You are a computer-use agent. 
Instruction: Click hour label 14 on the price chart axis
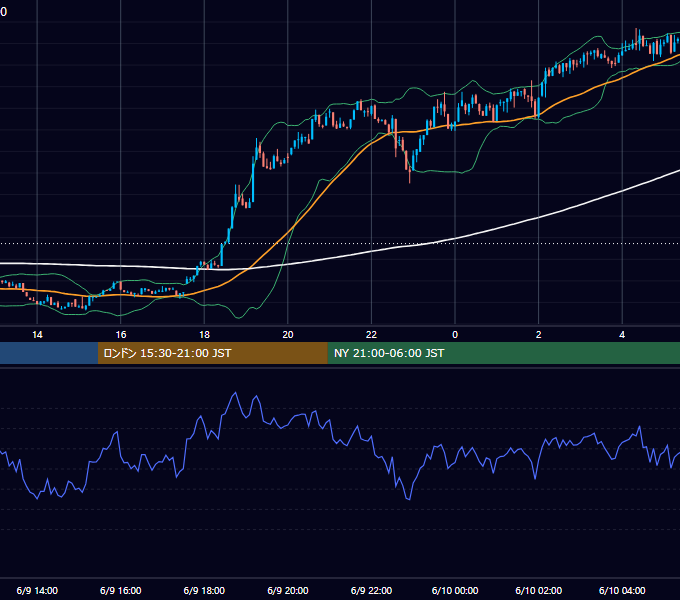[37, 335]
